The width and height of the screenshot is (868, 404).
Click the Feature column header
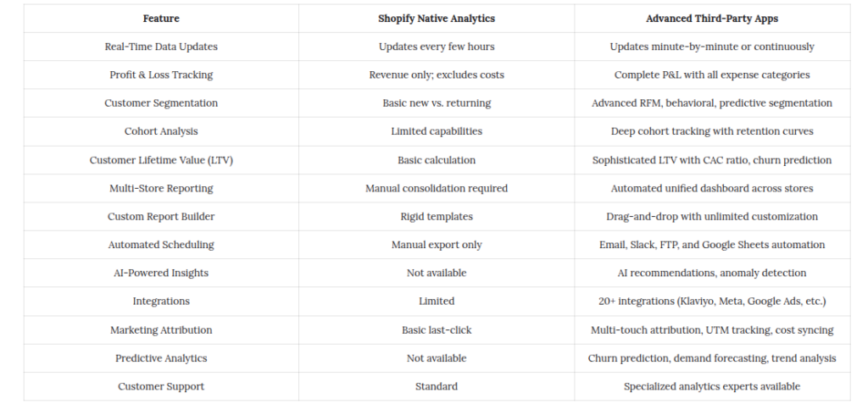(161, 19)
